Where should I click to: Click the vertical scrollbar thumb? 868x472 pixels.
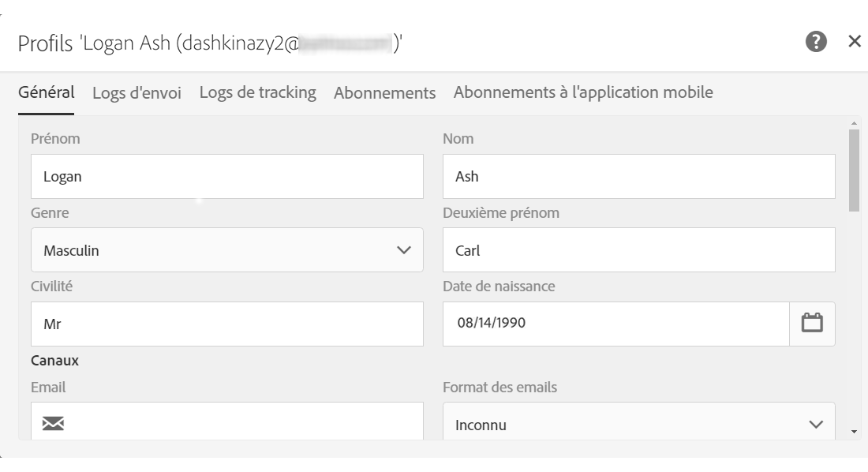point(854,170)
